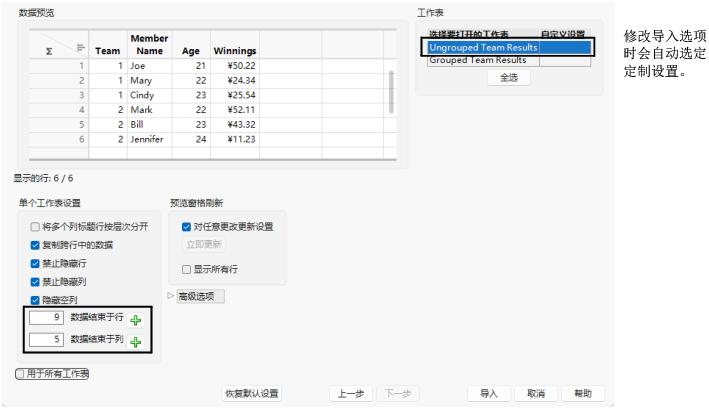Image resolution: width=709 pixels, height=409 pixels.
Task: Check the 用于所有工作表 checkbox
Action: pyautogui.click(x=20, y=374)
